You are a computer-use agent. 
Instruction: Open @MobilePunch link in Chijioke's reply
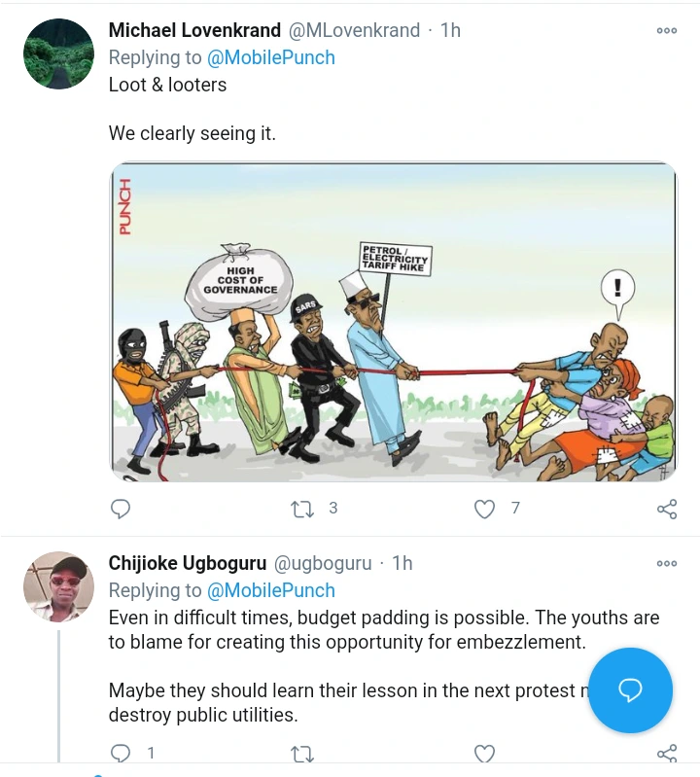(x=270, y=590)
